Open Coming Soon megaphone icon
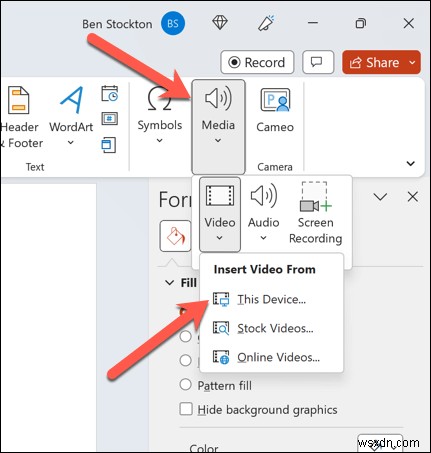The height and width of the screenshot is (453, 431). [x=267, y=23]
